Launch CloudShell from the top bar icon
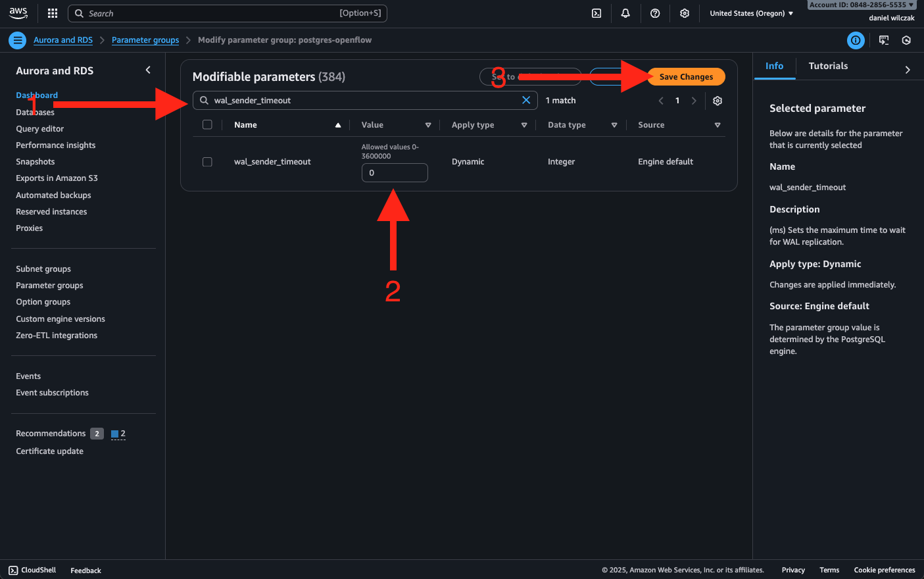The height and width of the screenshot is (579, 924). 596,13
